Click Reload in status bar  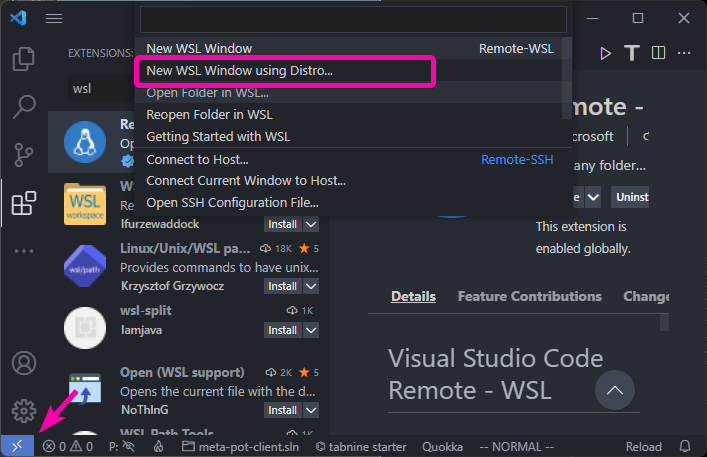point(643,446)
